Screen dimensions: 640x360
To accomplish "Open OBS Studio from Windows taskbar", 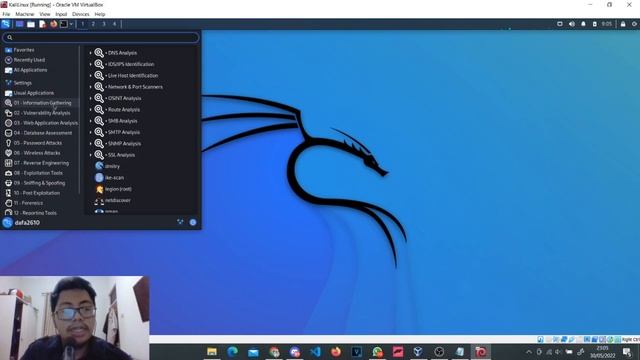I will 439,352.
